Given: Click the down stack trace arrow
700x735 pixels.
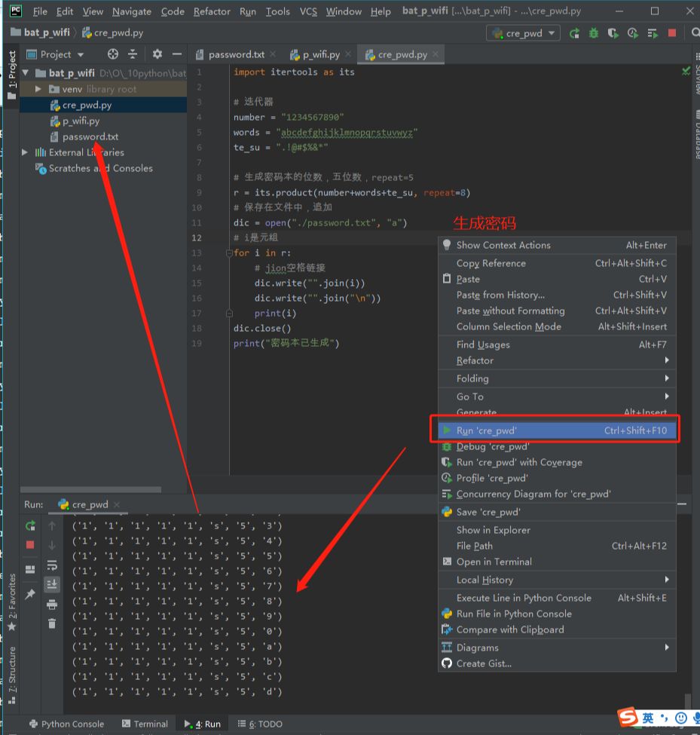Looking at the screenshot, I should pos(52,545).
